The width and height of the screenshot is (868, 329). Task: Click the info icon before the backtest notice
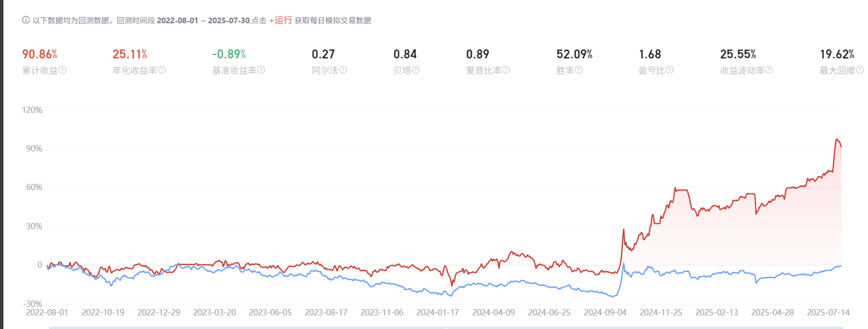click(x=26, y=20)
